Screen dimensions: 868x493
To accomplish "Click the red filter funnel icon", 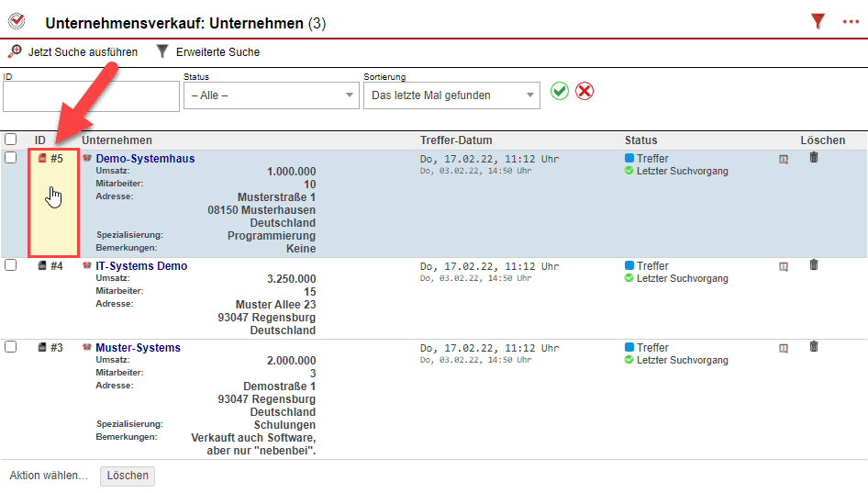I will click(x=818, y=22).
